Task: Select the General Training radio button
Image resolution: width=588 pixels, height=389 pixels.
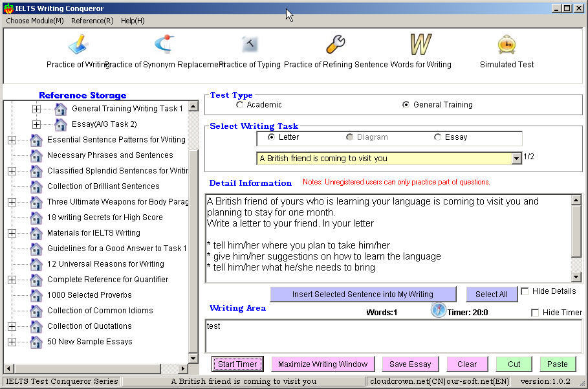Action: pyautogui.click(x=406, y=105)
